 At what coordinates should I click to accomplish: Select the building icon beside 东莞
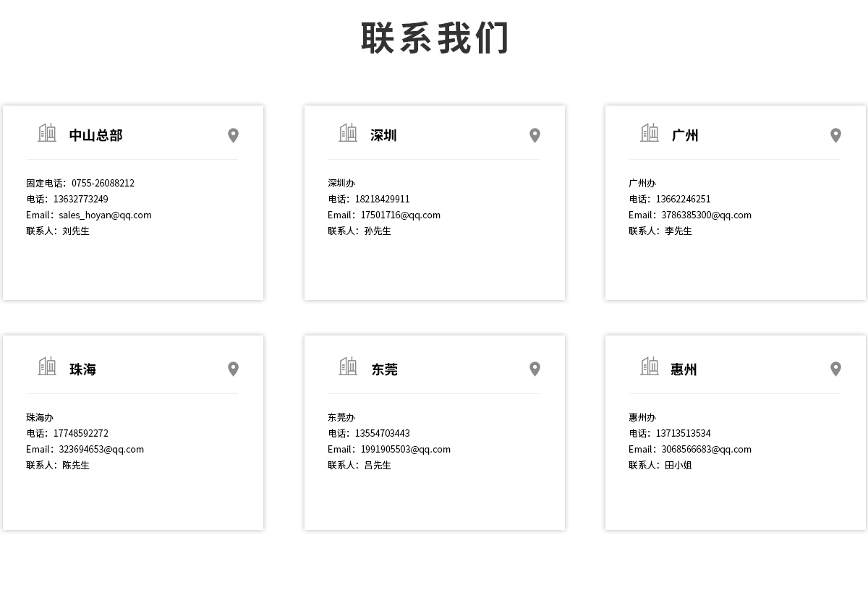pyautogui.click(x=348, y=367)
